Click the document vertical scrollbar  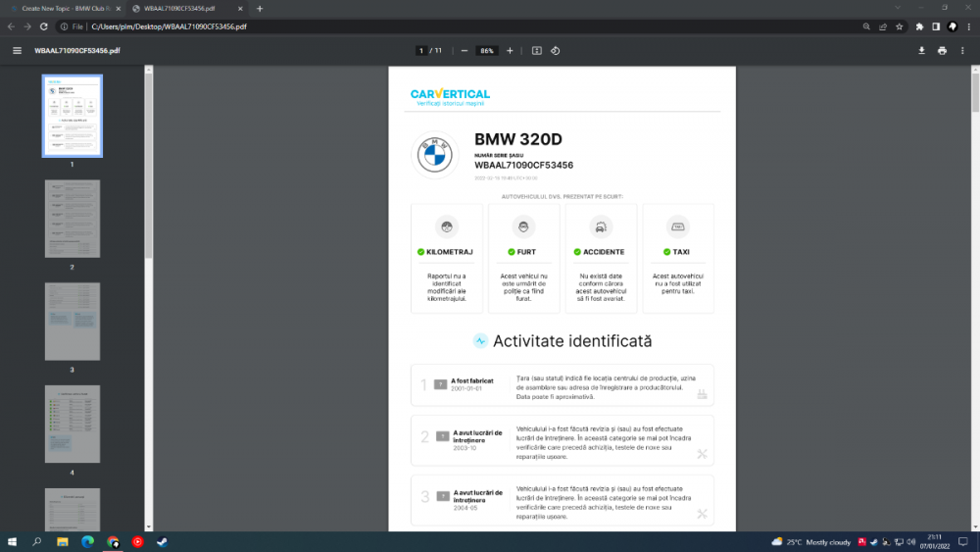coord(976,94)
